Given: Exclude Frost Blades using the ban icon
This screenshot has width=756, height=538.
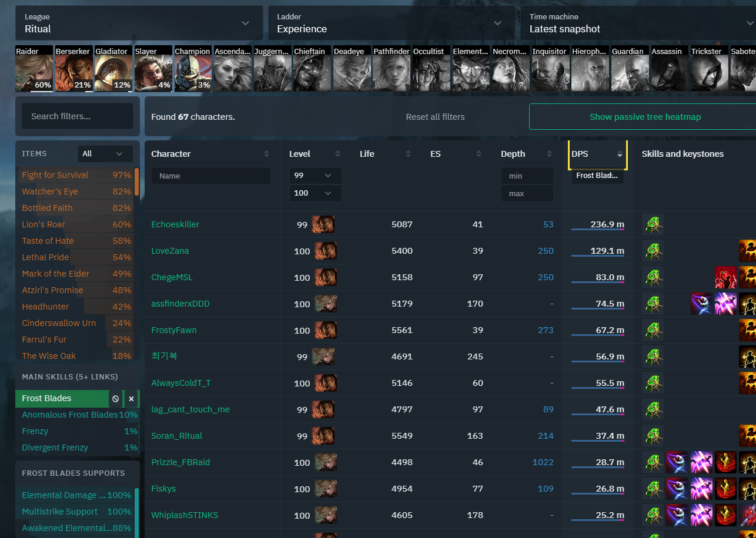Looking at the screenshot, I should [x=116, y=399].
